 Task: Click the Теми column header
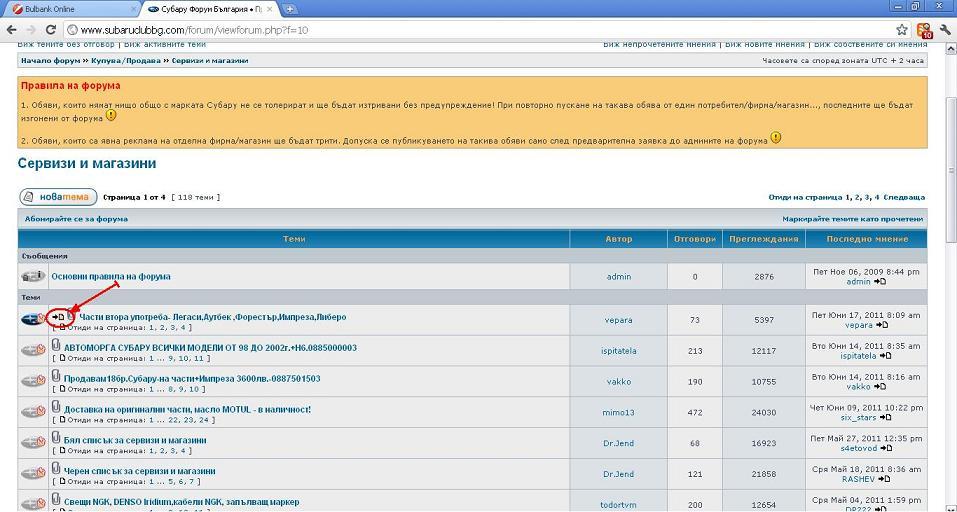[294, 239]
